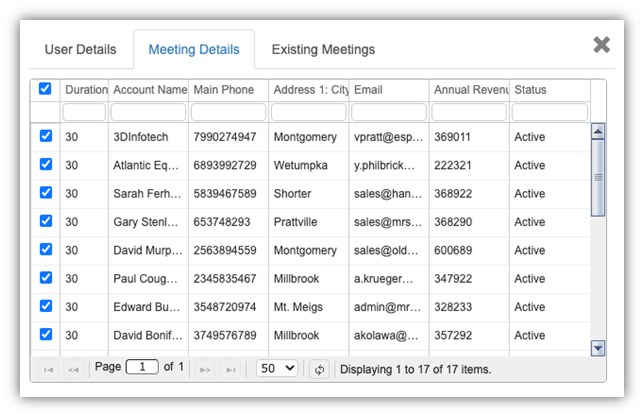Click the Main Phone filter input box
The width and height of the screenshot is (644, 417).
(x=228, y=112)
